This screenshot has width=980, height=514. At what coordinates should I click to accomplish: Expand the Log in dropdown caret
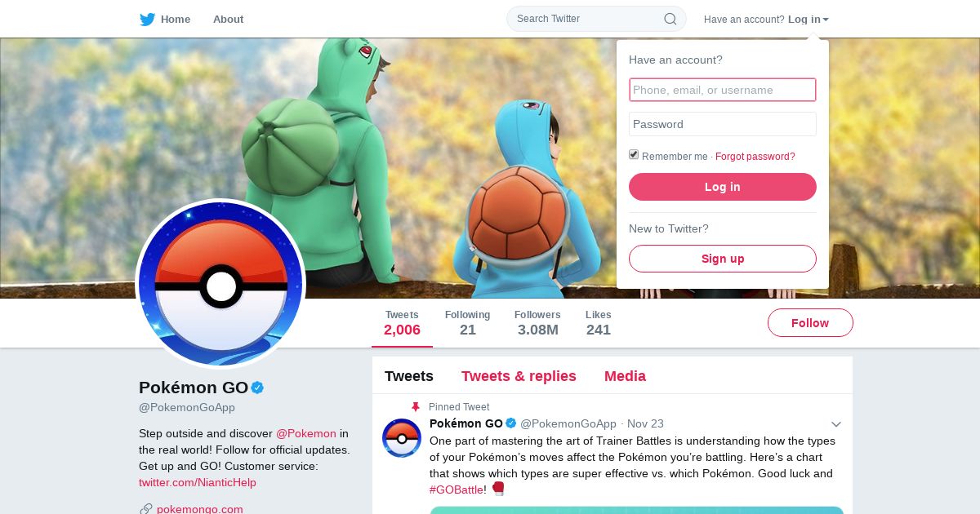[x=826, y=20]
